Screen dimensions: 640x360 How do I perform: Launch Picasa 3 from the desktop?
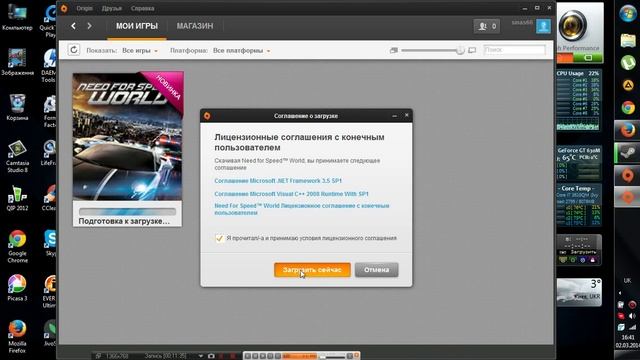(x=17, y=288)
